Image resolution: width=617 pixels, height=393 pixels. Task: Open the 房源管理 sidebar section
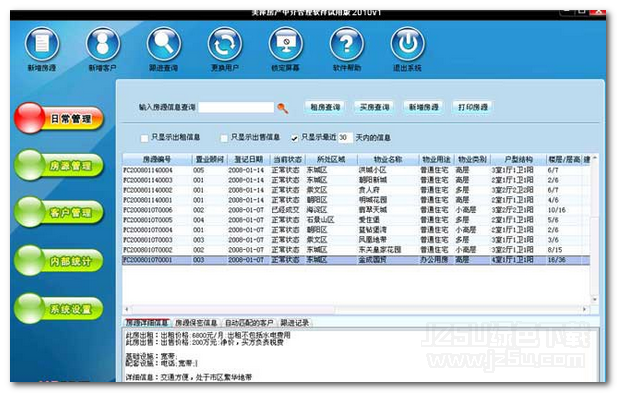pos(59,165)
